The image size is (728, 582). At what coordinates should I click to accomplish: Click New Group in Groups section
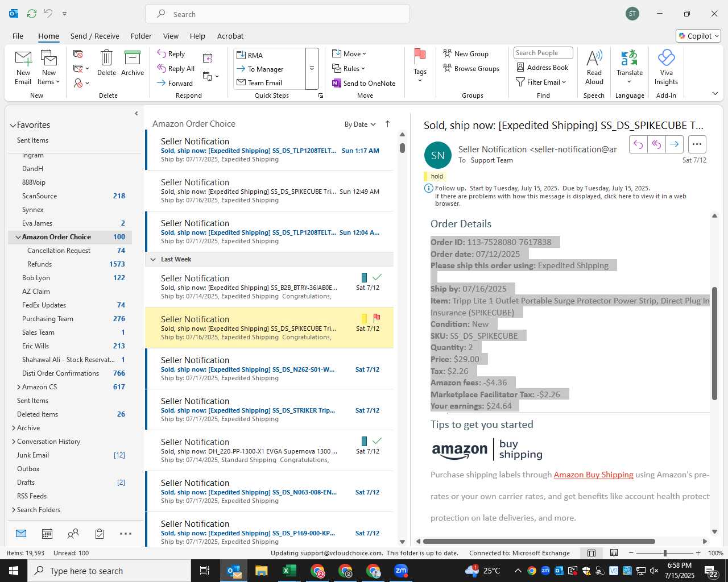tap(466, 53)
